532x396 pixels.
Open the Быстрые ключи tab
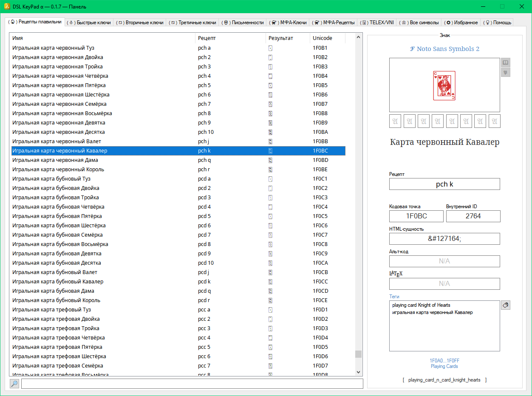[x=90, y=23]
